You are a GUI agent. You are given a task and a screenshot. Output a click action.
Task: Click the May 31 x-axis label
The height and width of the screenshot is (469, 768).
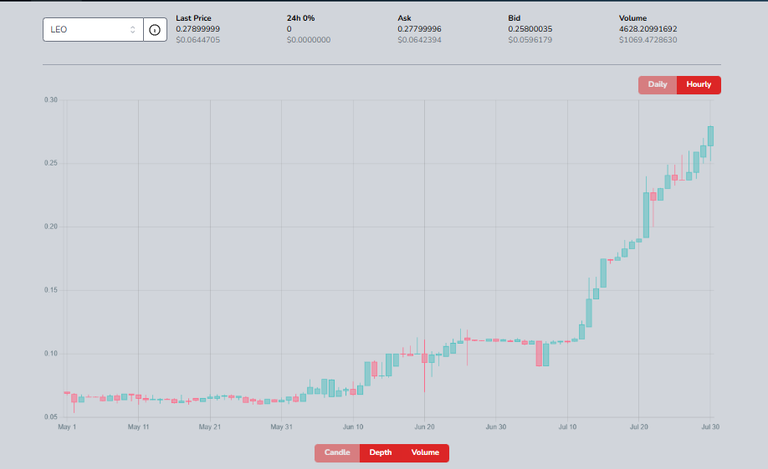[x=282, y=427]
